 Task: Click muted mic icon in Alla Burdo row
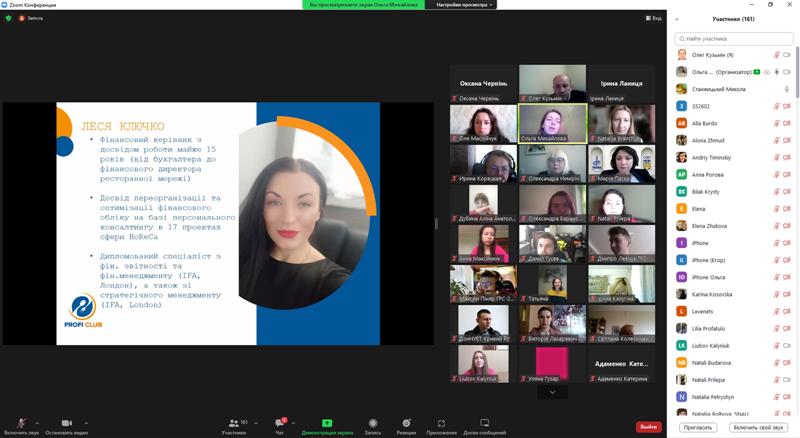tap(777, 123)
